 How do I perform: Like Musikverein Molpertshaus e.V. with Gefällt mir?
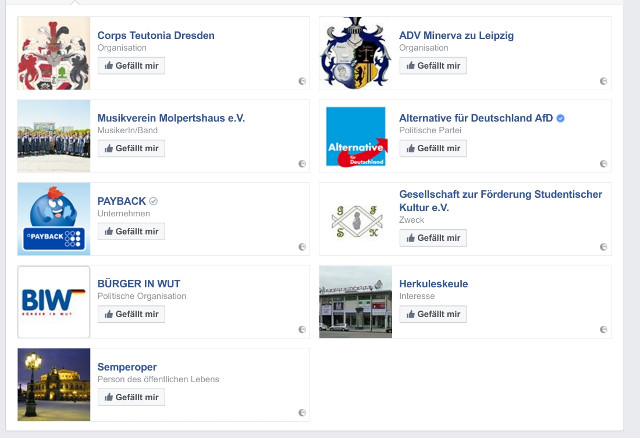point(131,148)
